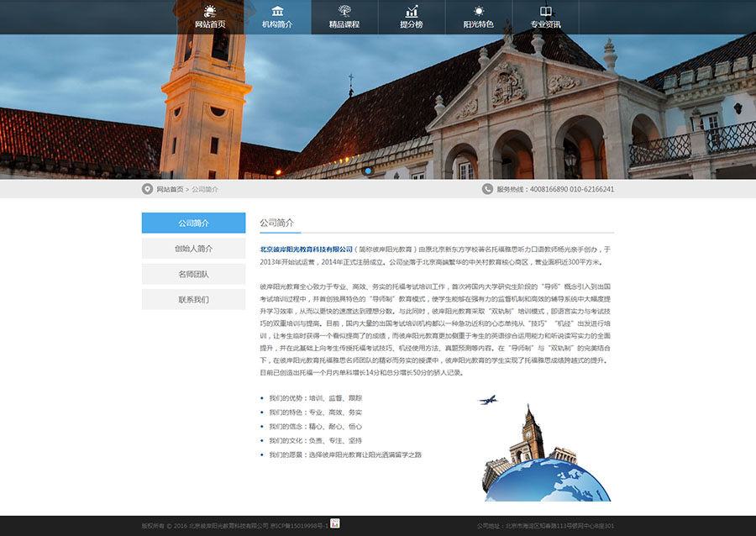Viewport: 756px width, 536px height.
Task: Click the bold 北京彼岸阳光教育科技有限公司 link
Action: click(306, 250)
